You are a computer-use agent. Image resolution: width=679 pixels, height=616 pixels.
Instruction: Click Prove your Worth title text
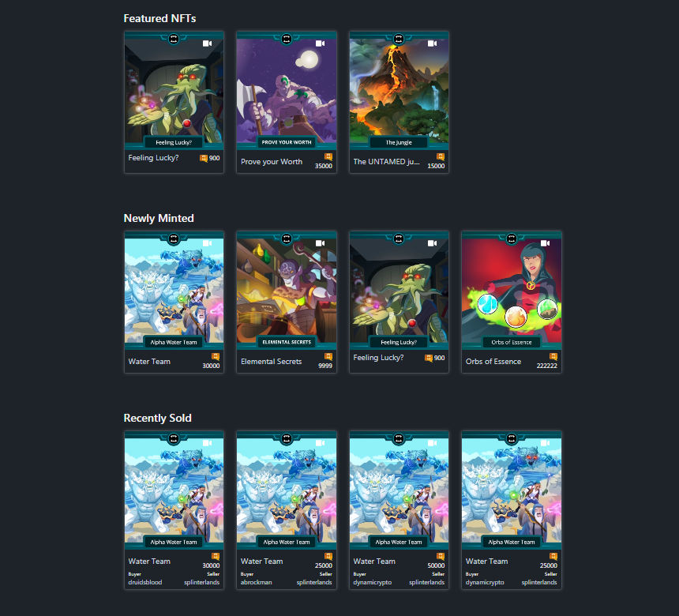[272, 162]
